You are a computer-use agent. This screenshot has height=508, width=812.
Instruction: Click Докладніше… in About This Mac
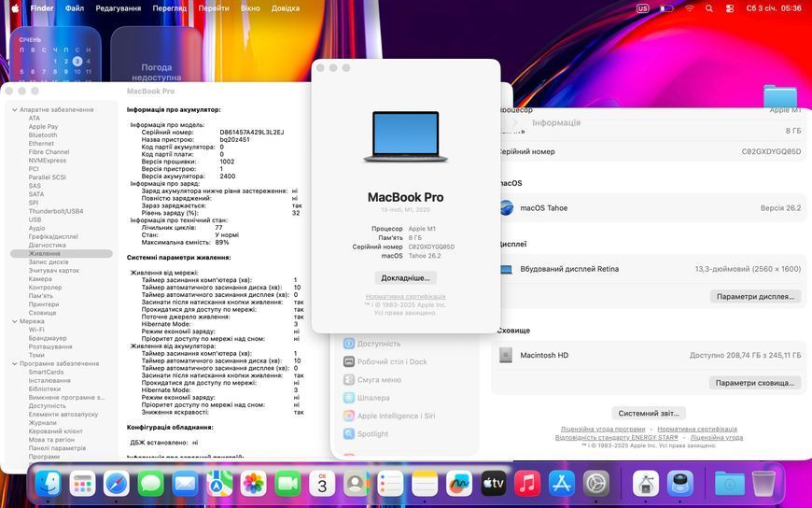[x=405, y=278]
